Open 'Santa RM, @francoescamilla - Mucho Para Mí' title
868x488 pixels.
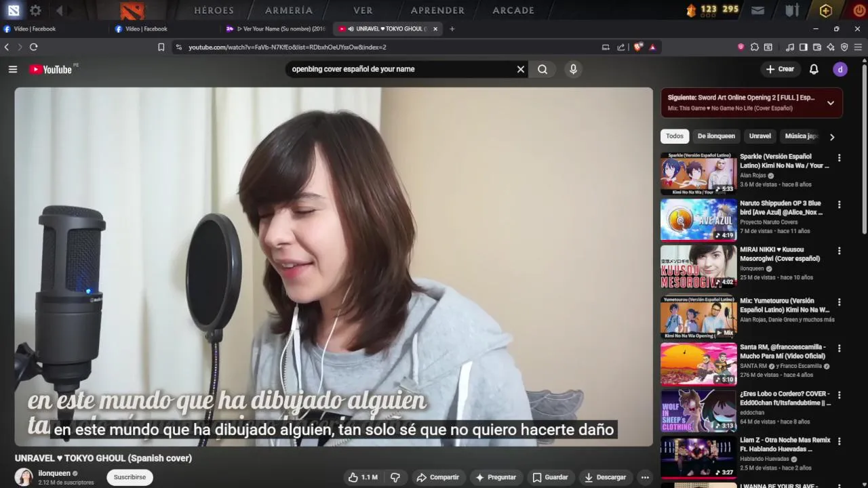(783, 352)
